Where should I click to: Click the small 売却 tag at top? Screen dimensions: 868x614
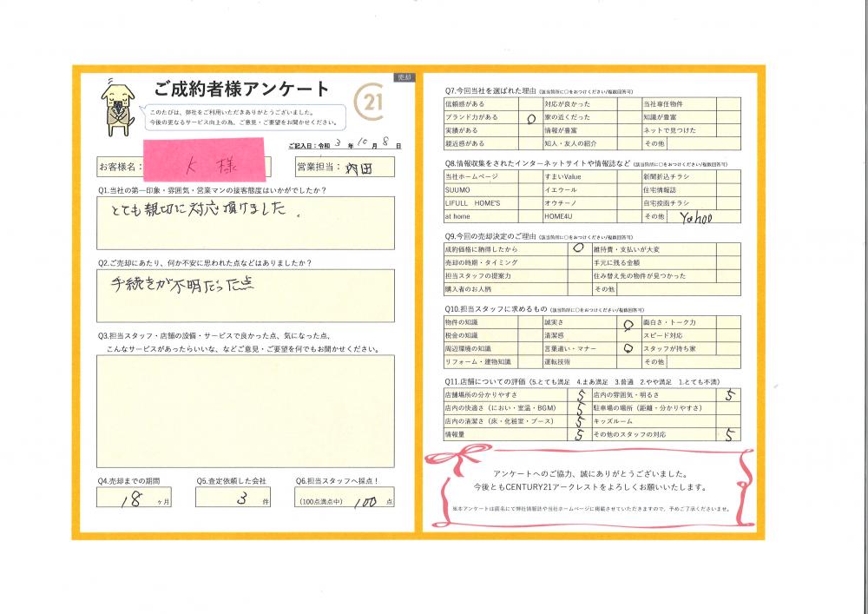pyautogui.click(x=404, y=77)
